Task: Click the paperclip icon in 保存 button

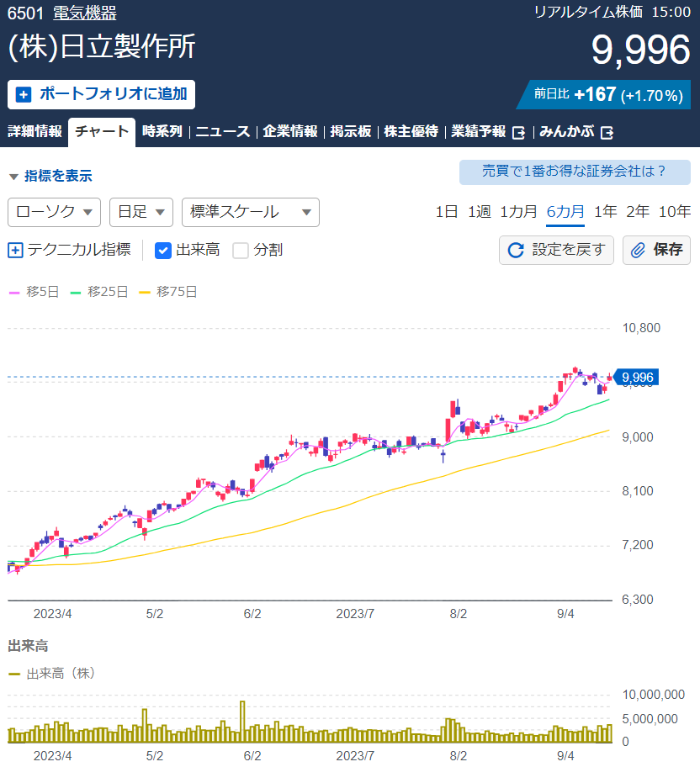Action: (x=638, y=250)
